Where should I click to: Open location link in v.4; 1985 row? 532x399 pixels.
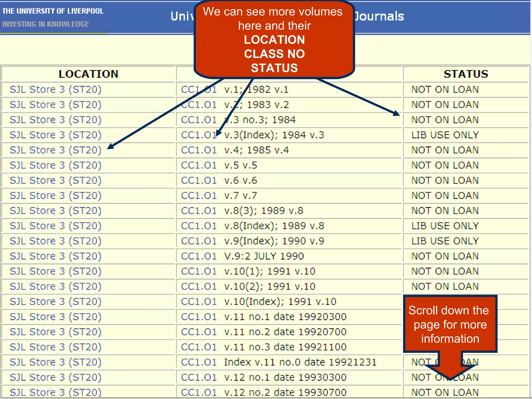[56, 150]
